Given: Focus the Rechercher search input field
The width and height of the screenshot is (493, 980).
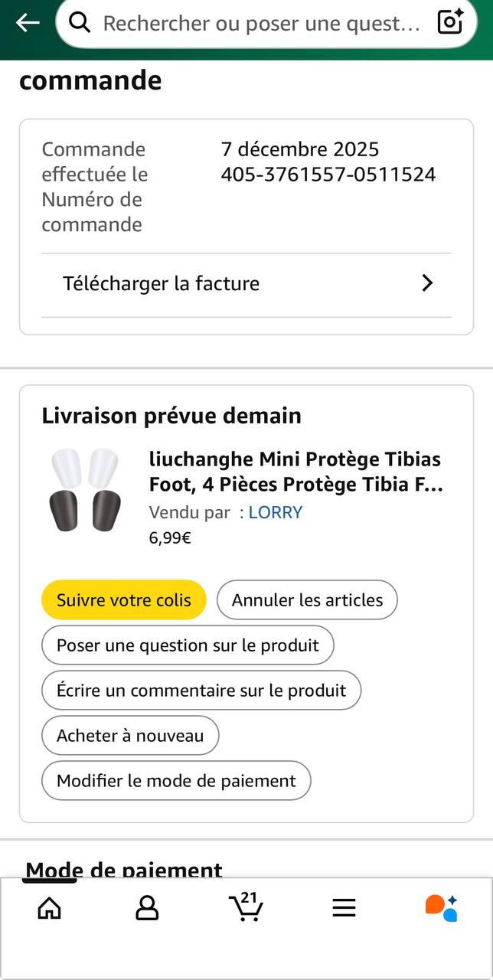Looking at the screenshot, I should [260, 23].
